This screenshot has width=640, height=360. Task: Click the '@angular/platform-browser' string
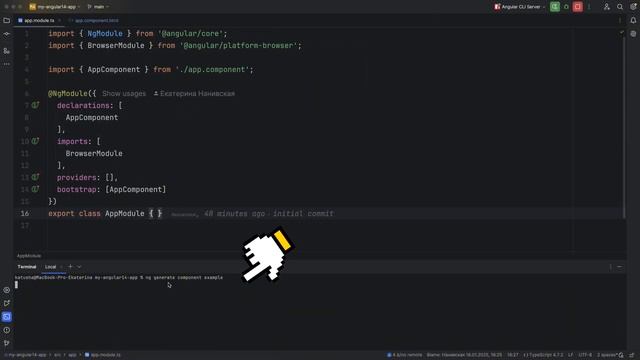point(238,46)
